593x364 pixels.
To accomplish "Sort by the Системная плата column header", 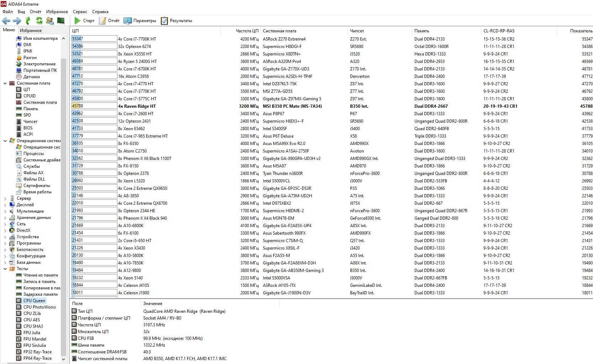I will pyautogui.click(x=304, y=31).
